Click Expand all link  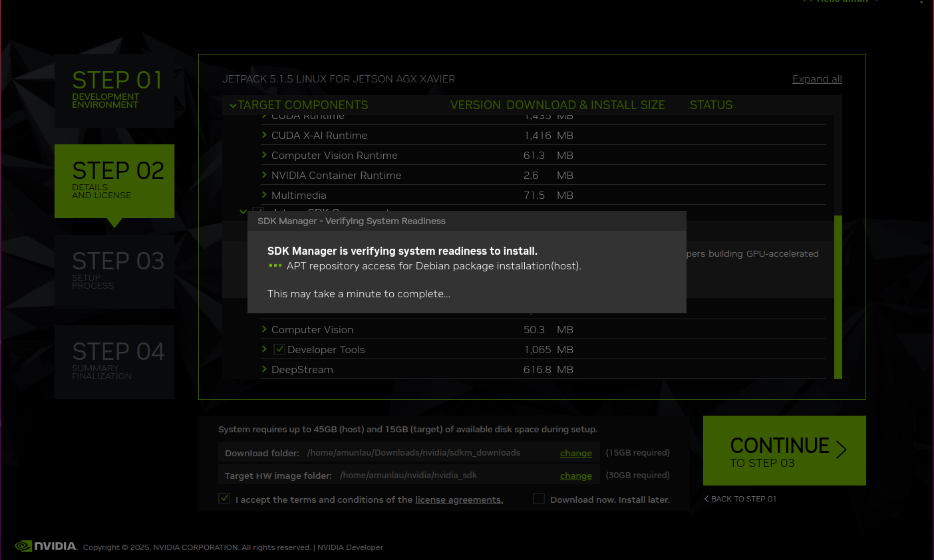click(817, 79)
